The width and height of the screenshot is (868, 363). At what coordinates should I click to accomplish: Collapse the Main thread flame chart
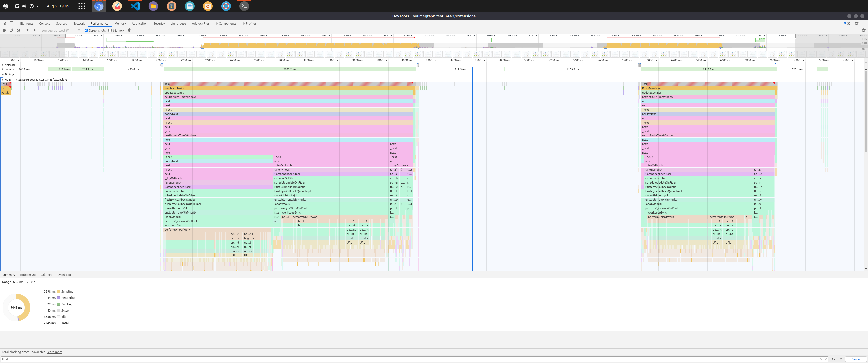point(2,79)
